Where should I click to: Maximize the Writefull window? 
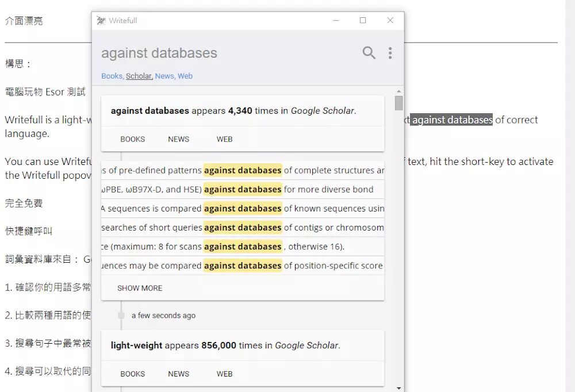click(x=363, y=21)
